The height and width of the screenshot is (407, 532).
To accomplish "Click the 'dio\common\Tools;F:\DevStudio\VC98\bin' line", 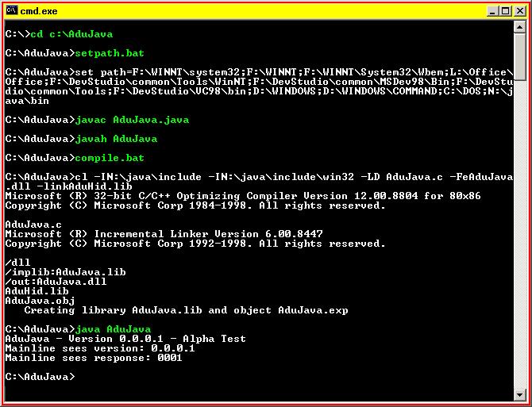I will tap(259, 91).
